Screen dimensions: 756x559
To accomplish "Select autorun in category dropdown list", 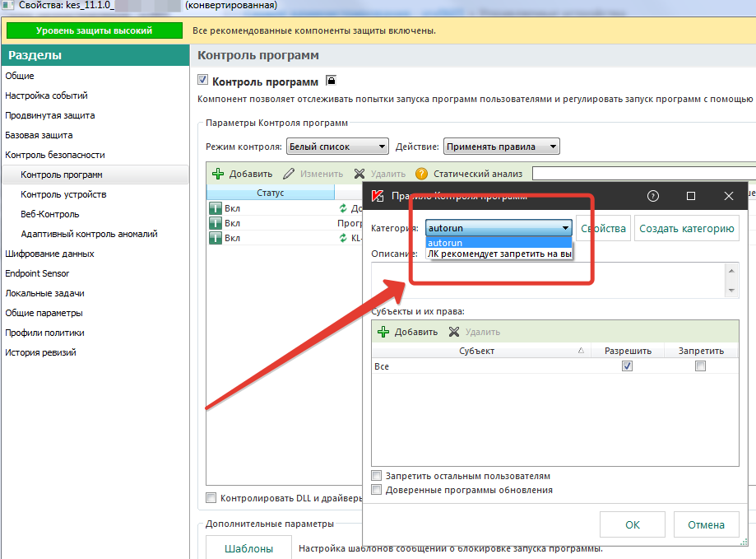I will point(499,243).
